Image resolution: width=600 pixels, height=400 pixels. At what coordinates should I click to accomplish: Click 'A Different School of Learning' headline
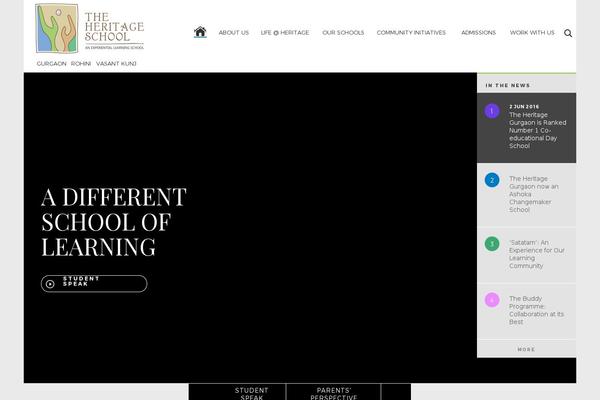click(114, 222)
